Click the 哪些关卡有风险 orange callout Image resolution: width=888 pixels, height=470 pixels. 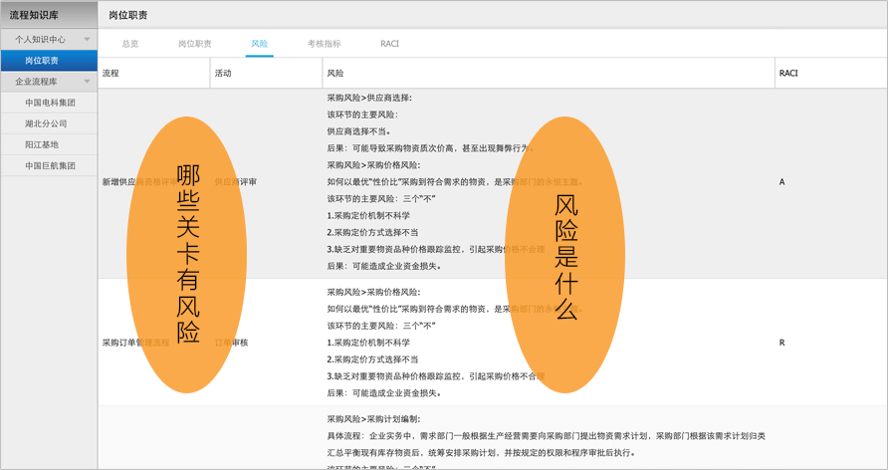188,254
